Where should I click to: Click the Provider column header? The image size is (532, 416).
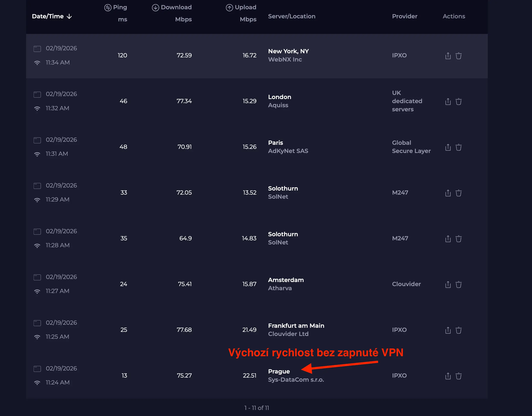(404, 16)
